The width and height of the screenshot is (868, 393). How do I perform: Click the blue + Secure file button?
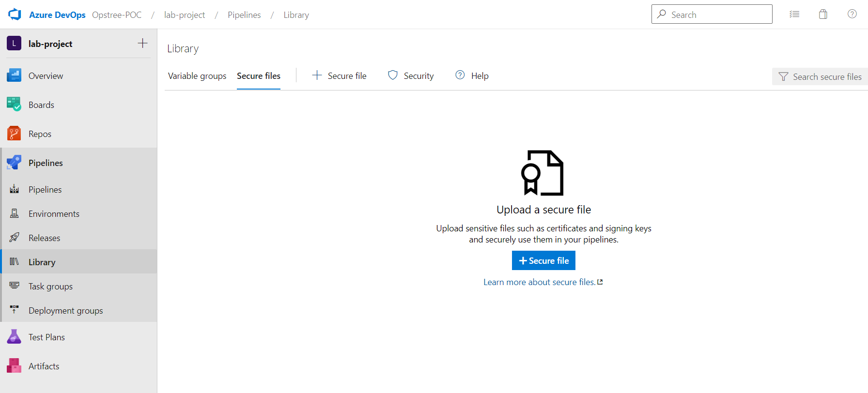pos(543,260)
